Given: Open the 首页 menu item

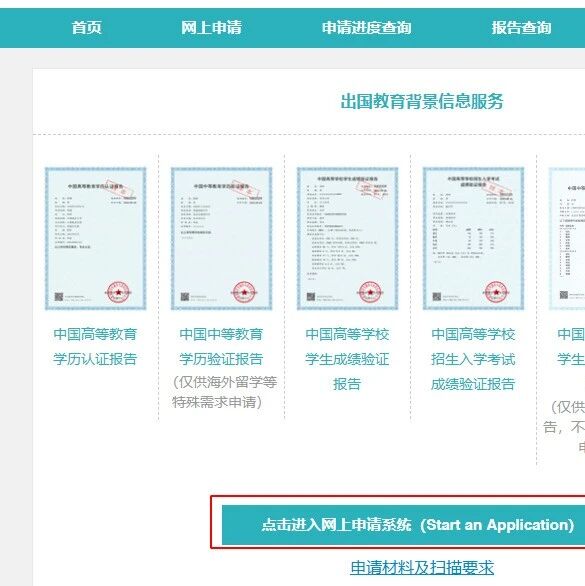Looking at the screenshot, I should pyautogui.click(x=86, y=28).
